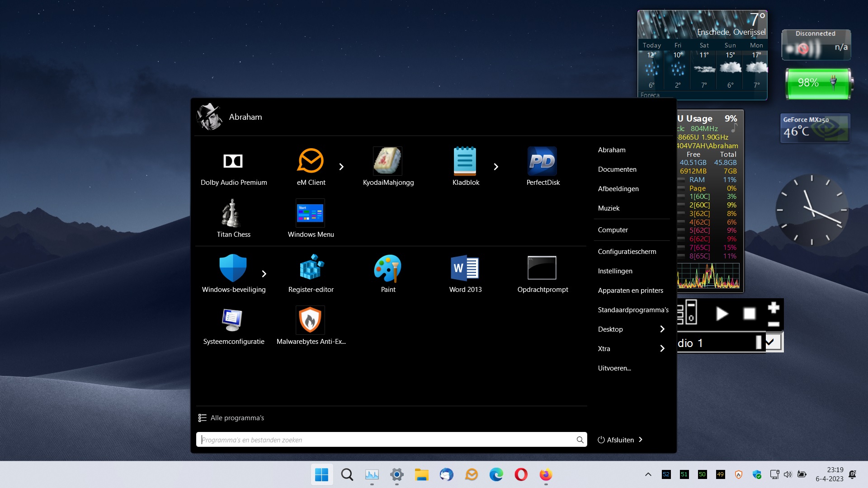Open Apparaten en printers

click(630, 290)
